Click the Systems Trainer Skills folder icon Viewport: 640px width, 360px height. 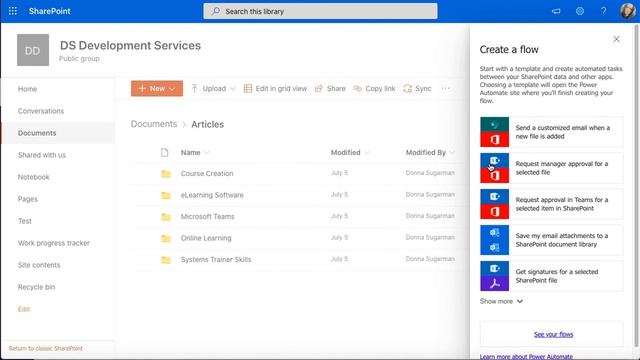(166, 260)
